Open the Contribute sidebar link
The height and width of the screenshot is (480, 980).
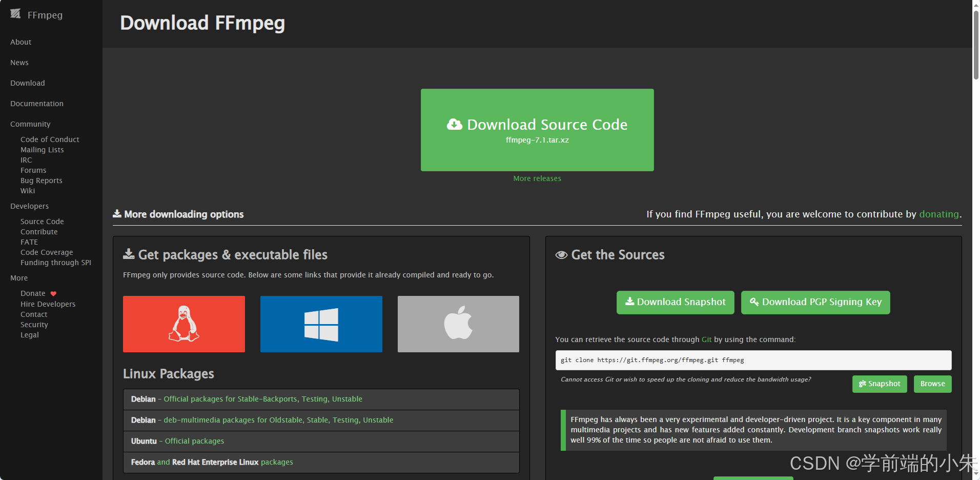coord(39,232)
